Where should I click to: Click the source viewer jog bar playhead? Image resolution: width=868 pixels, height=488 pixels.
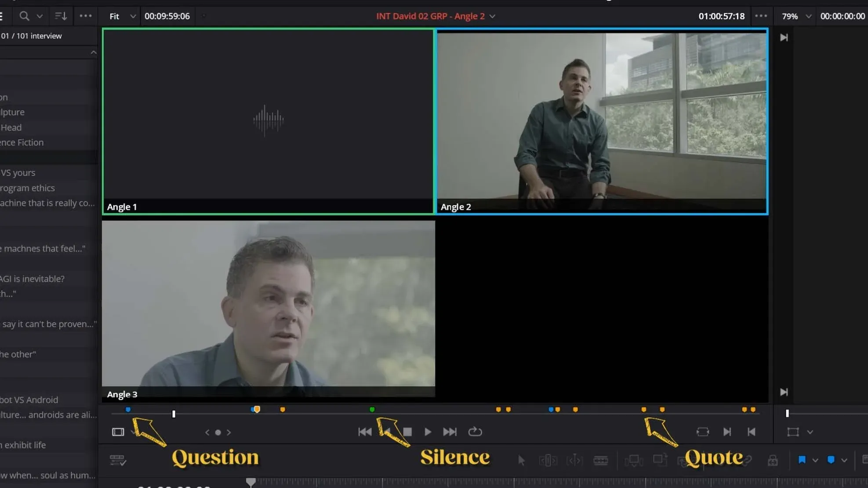[174, 414]
